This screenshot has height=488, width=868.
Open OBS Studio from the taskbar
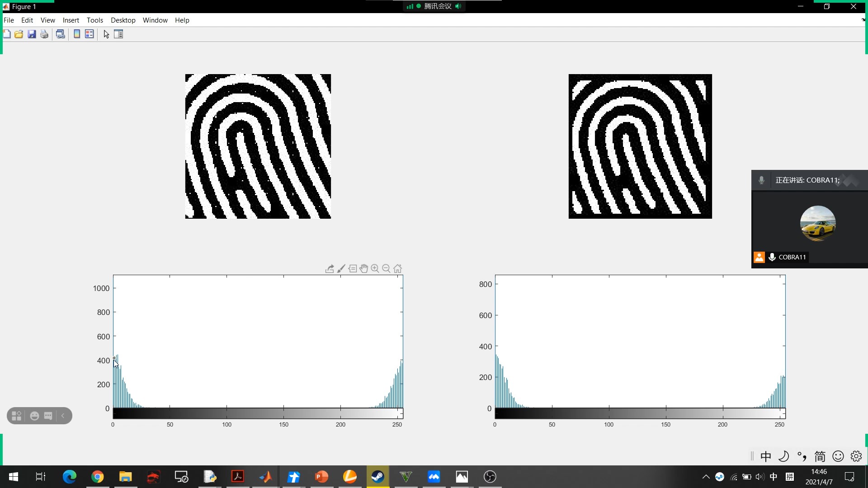point(490,477)
